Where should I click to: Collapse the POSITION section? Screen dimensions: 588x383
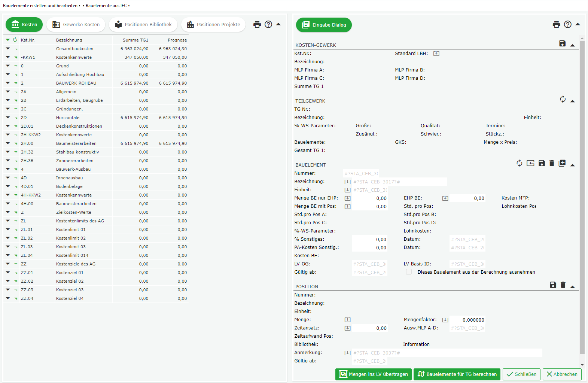pyautogui.click(x=572, y=287)
